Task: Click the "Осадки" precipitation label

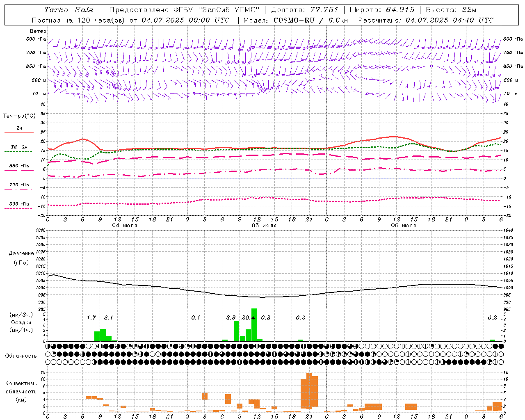Action: tap(21, 322)
